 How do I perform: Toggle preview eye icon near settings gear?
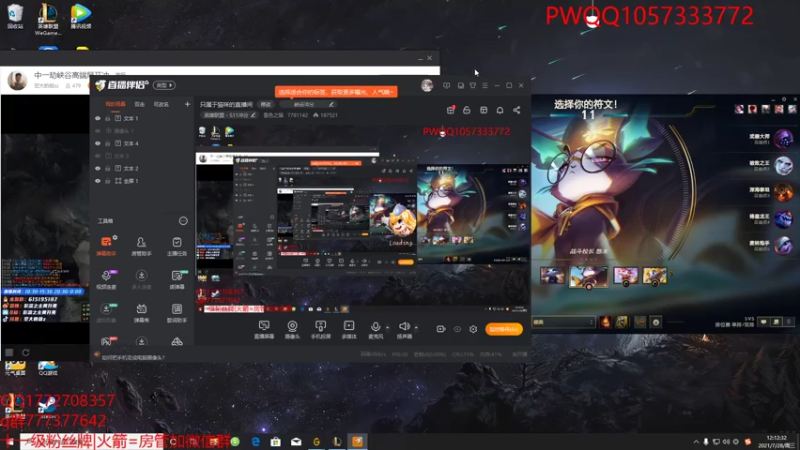[457, 329]
